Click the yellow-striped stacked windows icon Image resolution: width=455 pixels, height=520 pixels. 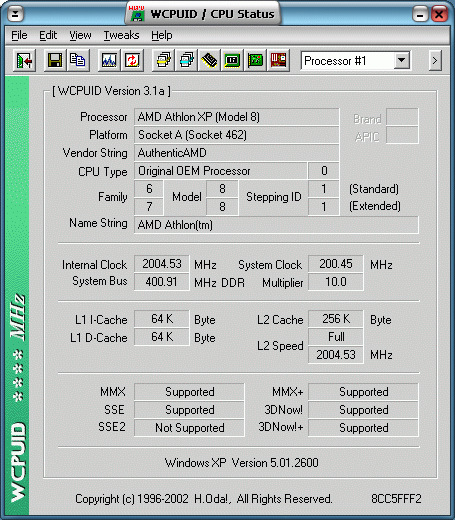tap(163, 61)
